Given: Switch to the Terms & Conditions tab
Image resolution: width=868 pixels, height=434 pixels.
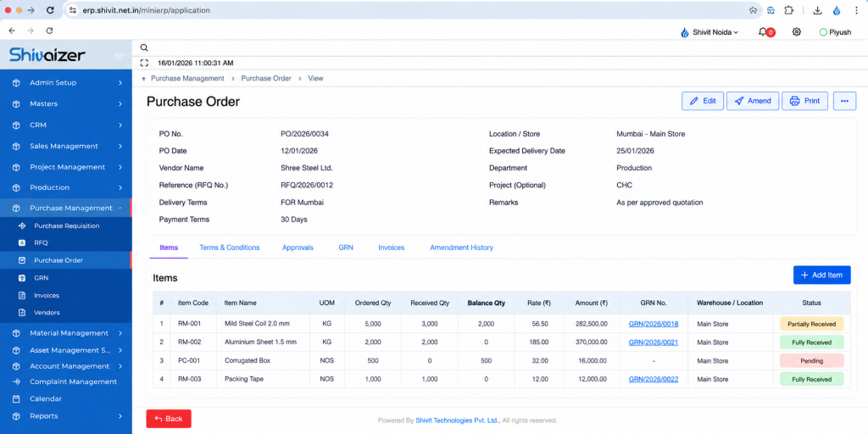Looking at the screenshot, I should coord(229,248).
